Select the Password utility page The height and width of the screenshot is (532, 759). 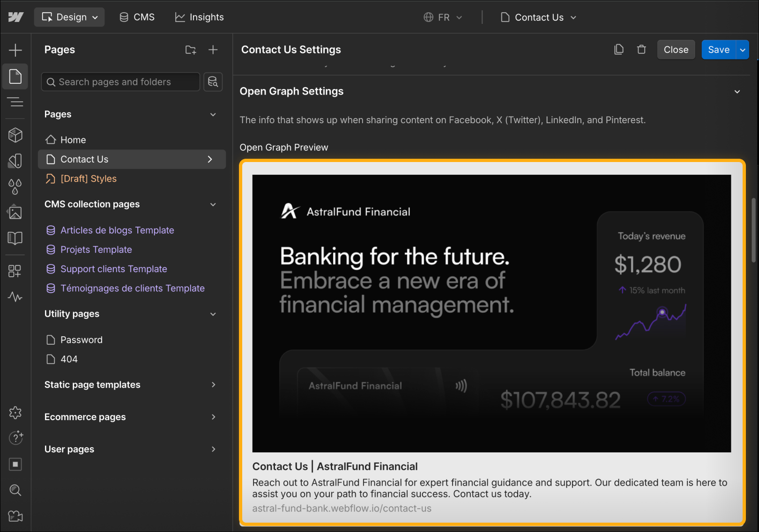(132, 340)
